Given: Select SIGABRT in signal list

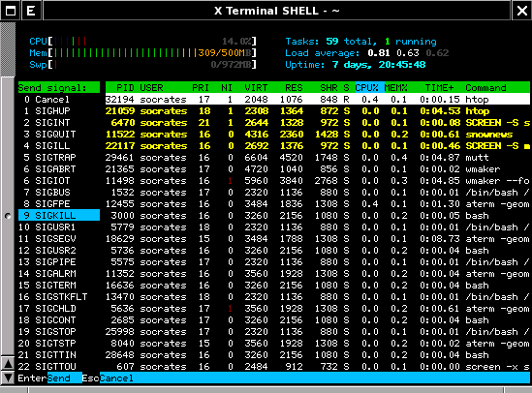Looking at the screenshot, I should click(59, 169).
